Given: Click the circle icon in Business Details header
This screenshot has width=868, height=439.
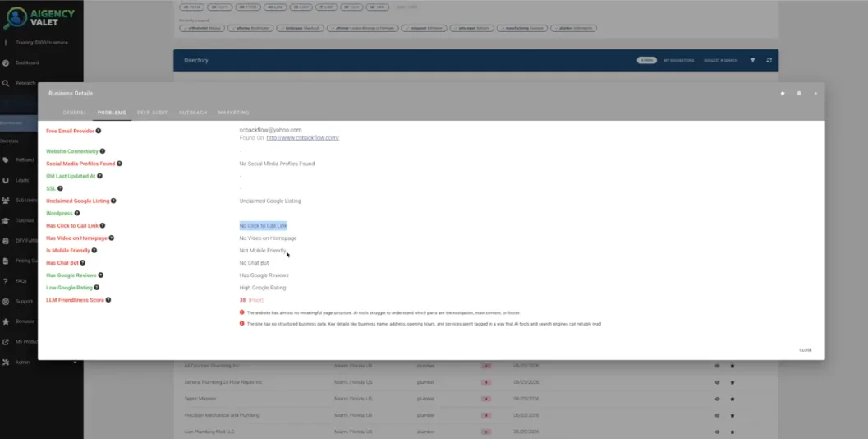Looking at the screenshot, I should [x=799, y=93].
